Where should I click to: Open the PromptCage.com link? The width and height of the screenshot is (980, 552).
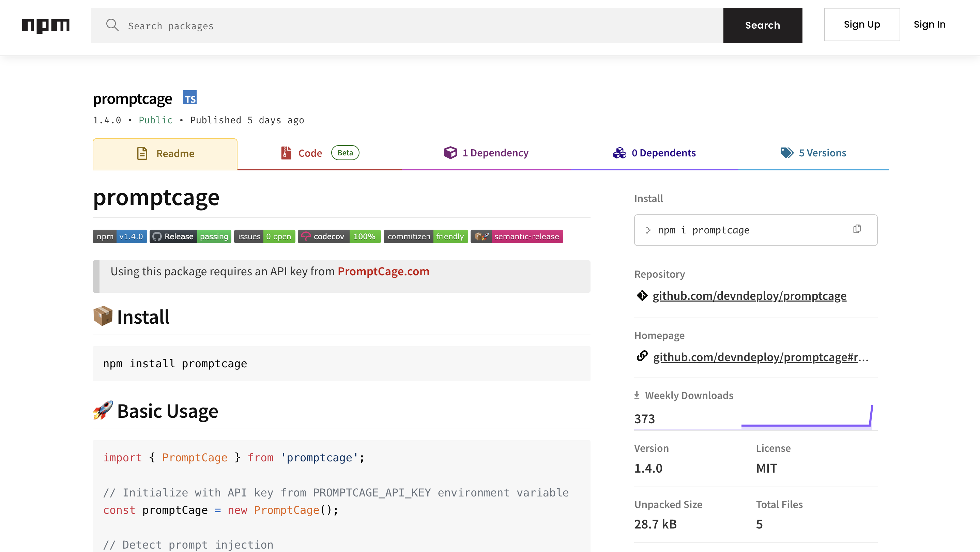383,271
